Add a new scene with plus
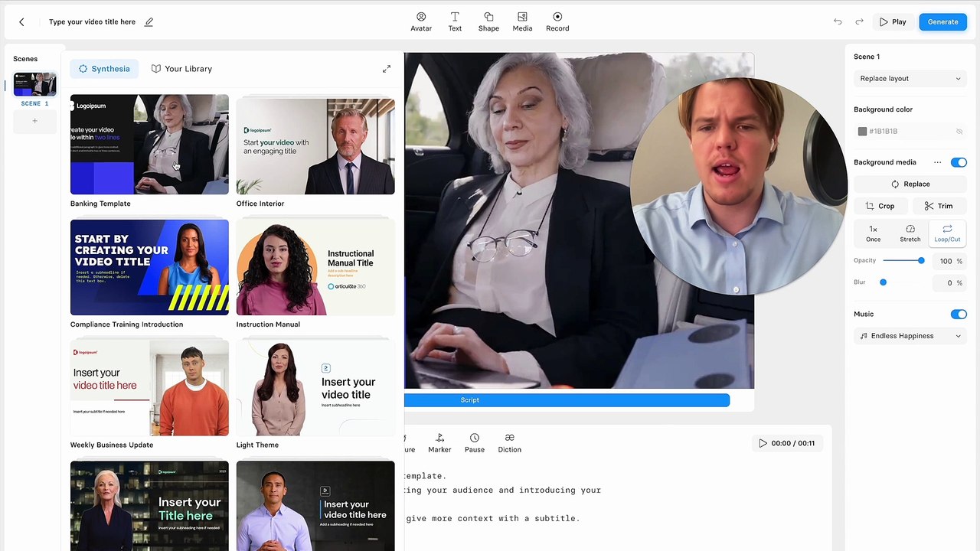The image size is (980, 551). (x=34, y=121)
